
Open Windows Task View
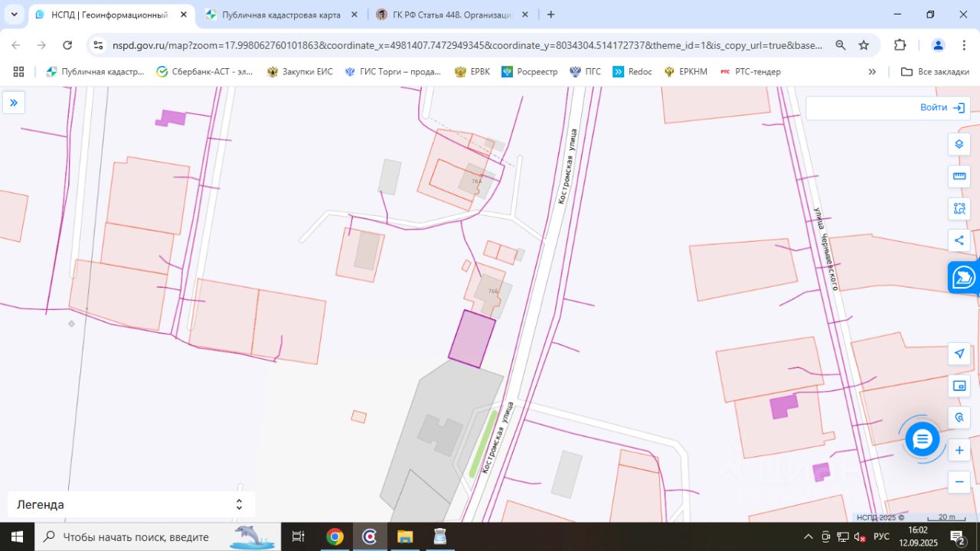click(x=299, y=536)
